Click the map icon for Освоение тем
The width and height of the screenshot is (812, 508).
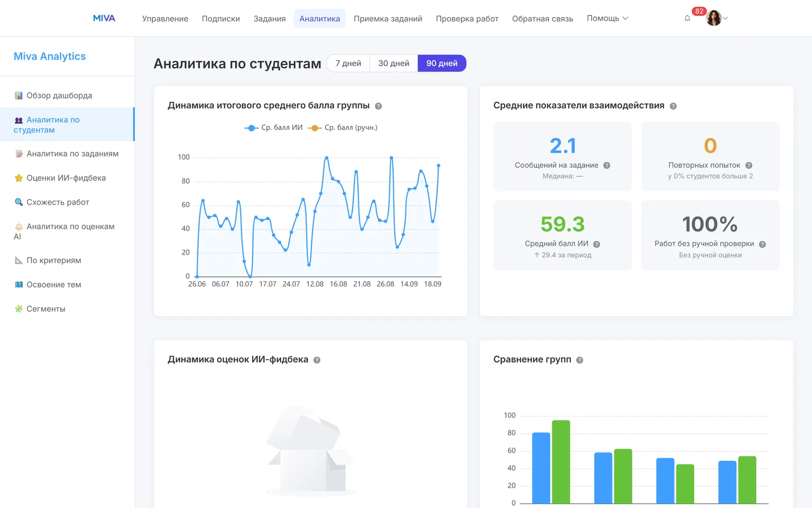[19, 284]
